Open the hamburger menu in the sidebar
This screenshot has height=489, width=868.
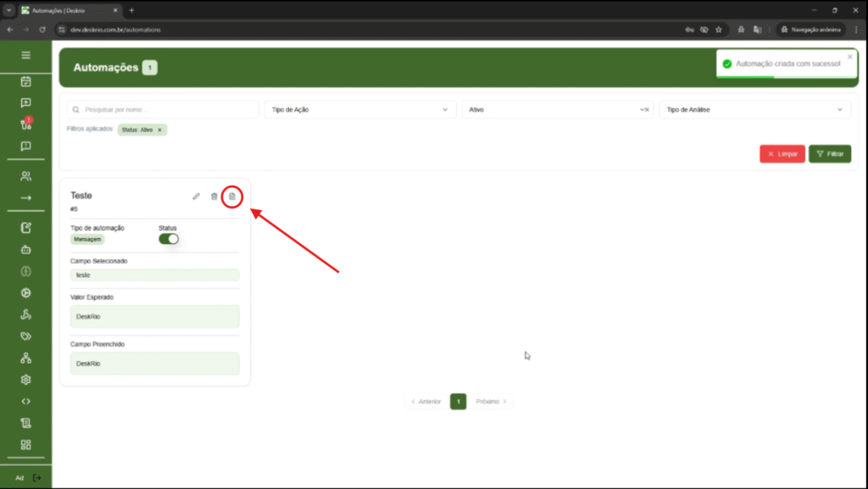tap(25, 55)
